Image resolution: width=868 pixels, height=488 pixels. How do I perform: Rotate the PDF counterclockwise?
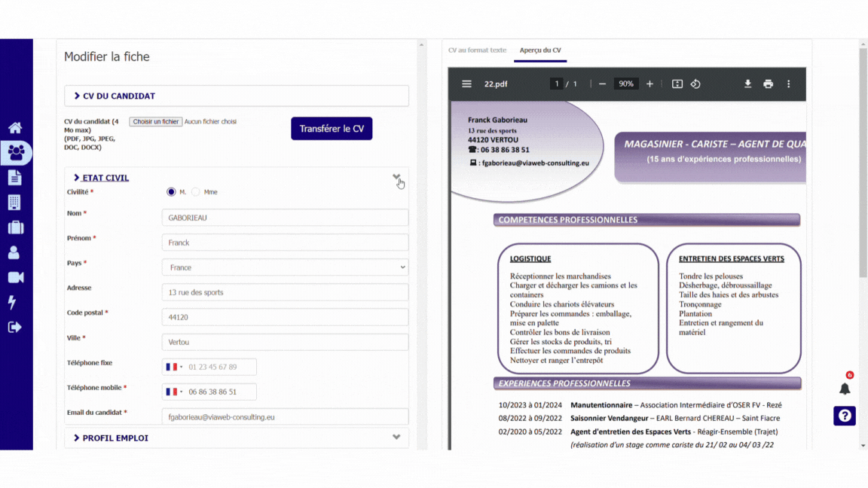click(696, 84)
